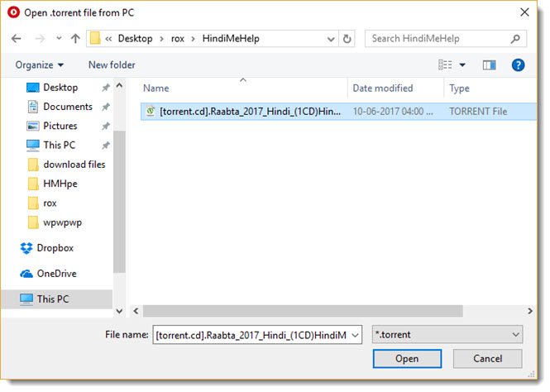This screenshot has height=392, width=550.
Task: Click the Forward navigation arrow
Action: coord(40,39)
